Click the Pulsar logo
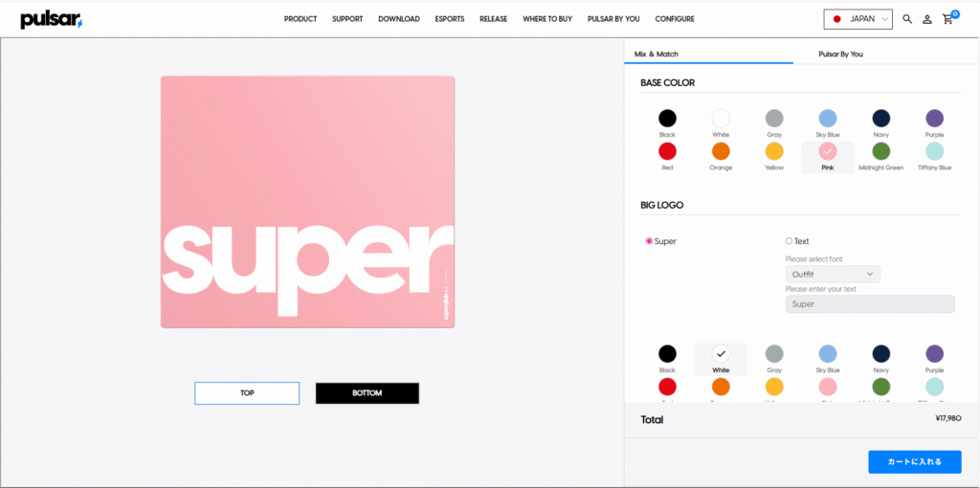This screenshot has height=488, width=980. point(52,19)
